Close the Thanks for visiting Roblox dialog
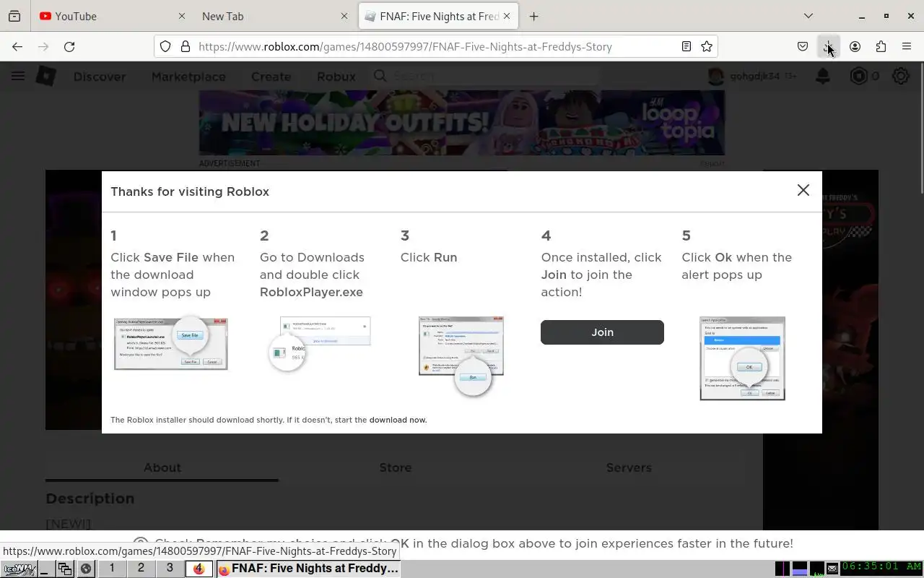Viewport: 924px width, 578px height. [x=803, y=190]
